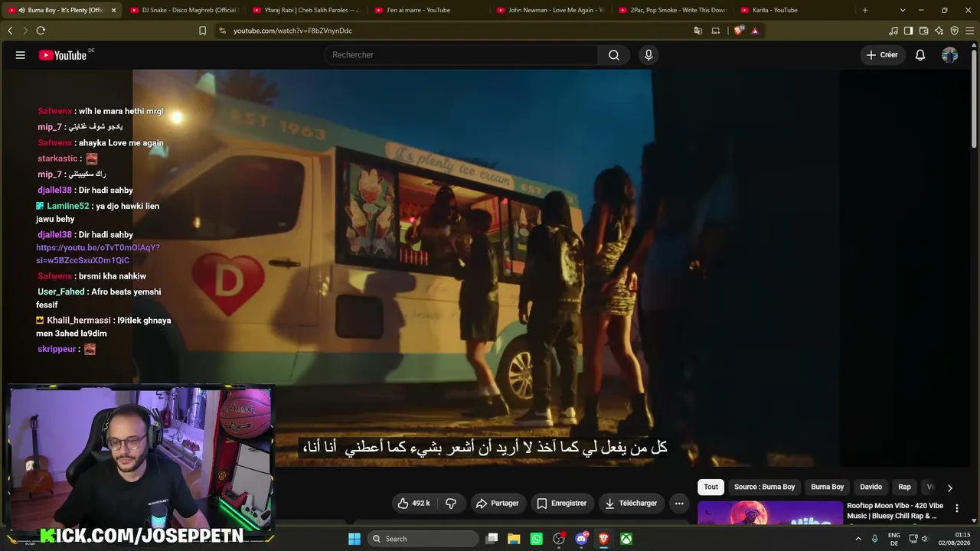This screenshot has width=980, height=551.
Task: Open the youtu.be link in chat
Action: (98, 254)
